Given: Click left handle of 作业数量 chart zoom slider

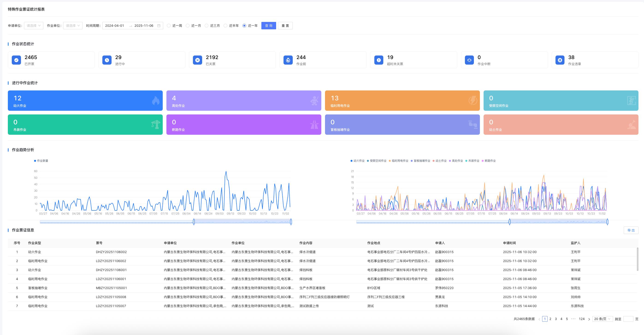Looking at the screenshot, I should [x=194, y=222].
